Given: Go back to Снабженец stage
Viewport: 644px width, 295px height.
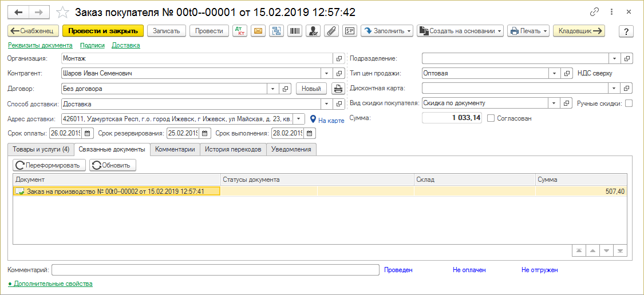Looking at the screenshot, I should (33, 31).
